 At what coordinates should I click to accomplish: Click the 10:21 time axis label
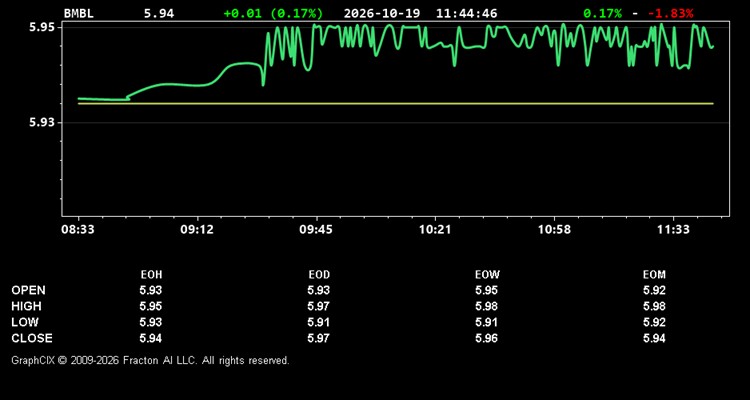(435, 229)
